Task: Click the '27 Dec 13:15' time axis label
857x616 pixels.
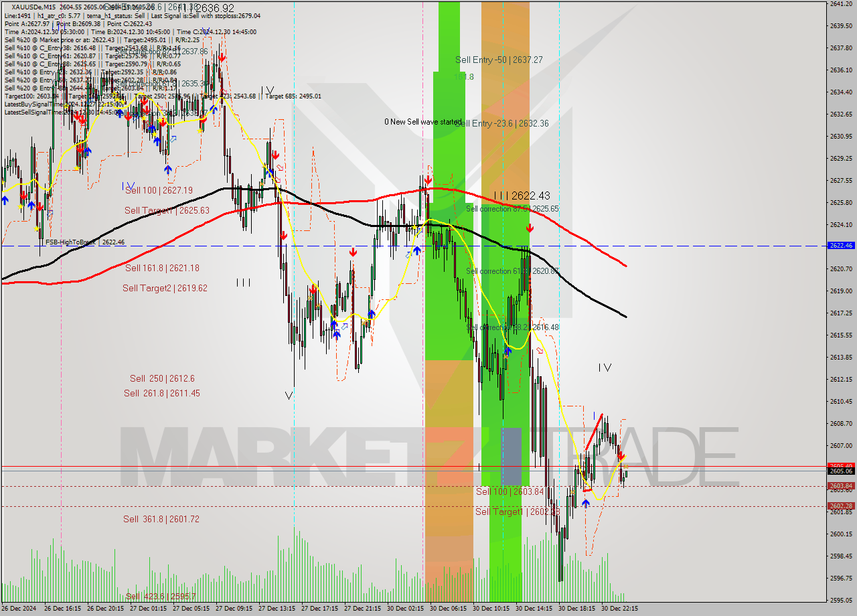Action: (277, 609)
